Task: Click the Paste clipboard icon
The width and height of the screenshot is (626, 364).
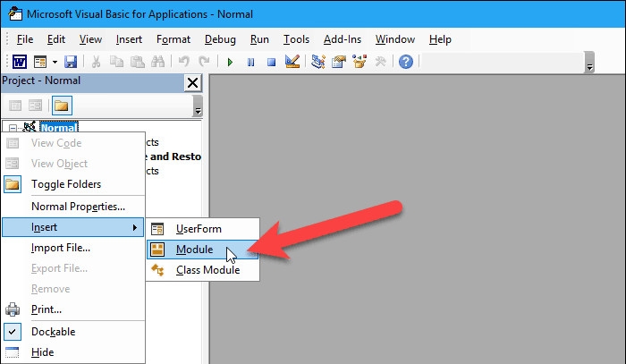Action: (138, 62)
